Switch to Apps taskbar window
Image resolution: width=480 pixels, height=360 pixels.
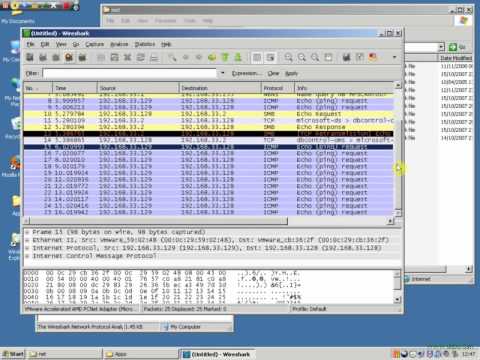click(x=140, y=354)
